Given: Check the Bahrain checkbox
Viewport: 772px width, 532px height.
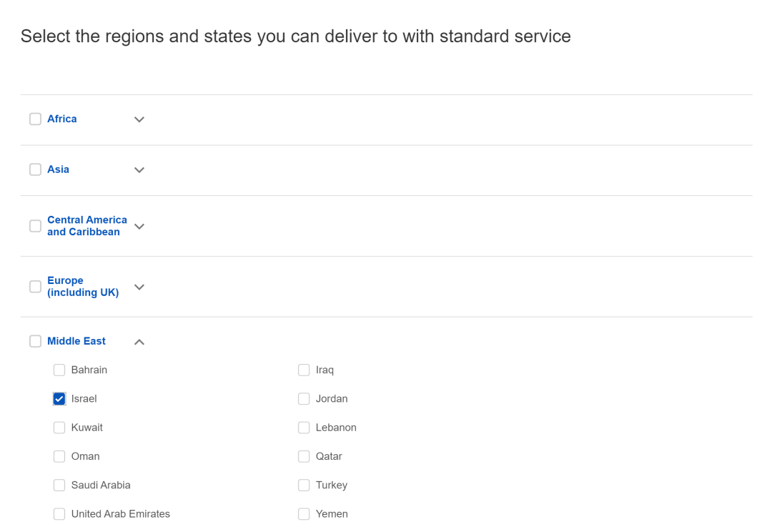Looking at the screenshot, I should (59, 370).
